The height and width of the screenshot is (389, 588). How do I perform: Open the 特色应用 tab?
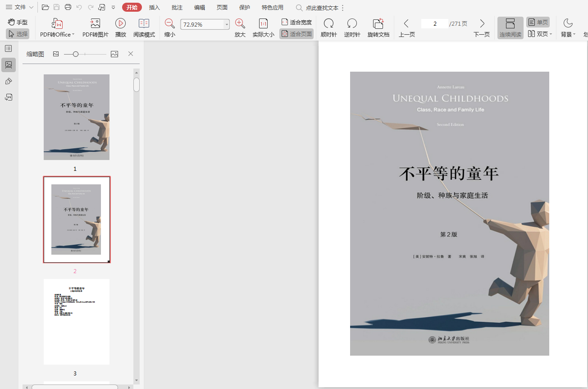coord(273,7)
